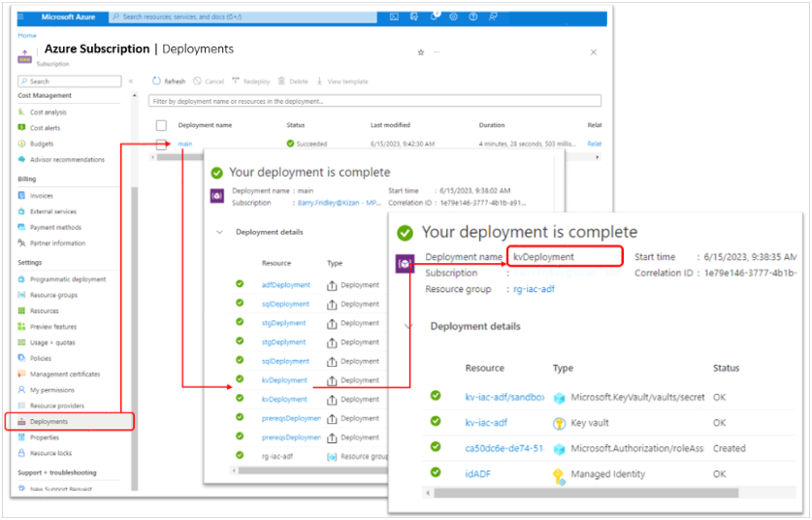This screenshot has height=520, width=812.
Task: Click the Help question mark icon
Action: [473, 17]
